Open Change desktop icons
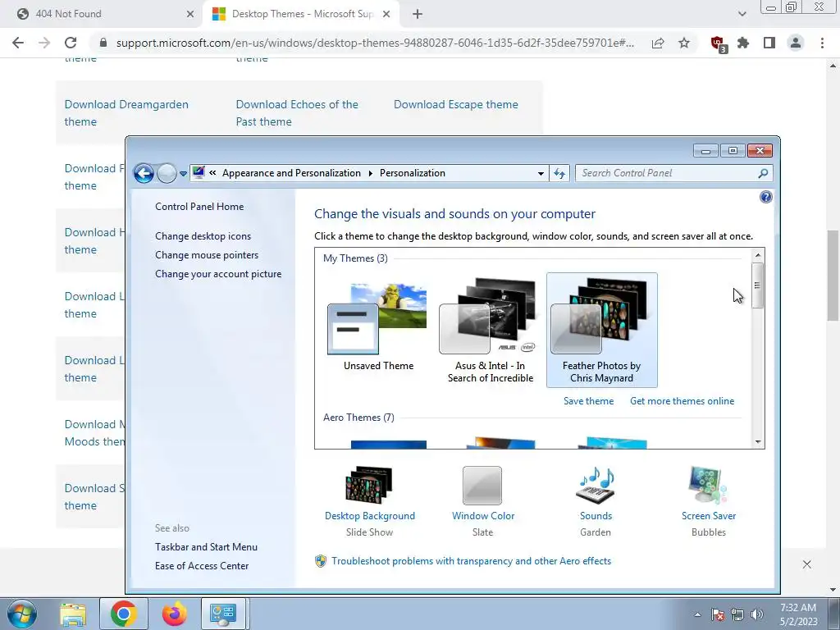This screenshot has height=630, width=840. tap(203, 235)
